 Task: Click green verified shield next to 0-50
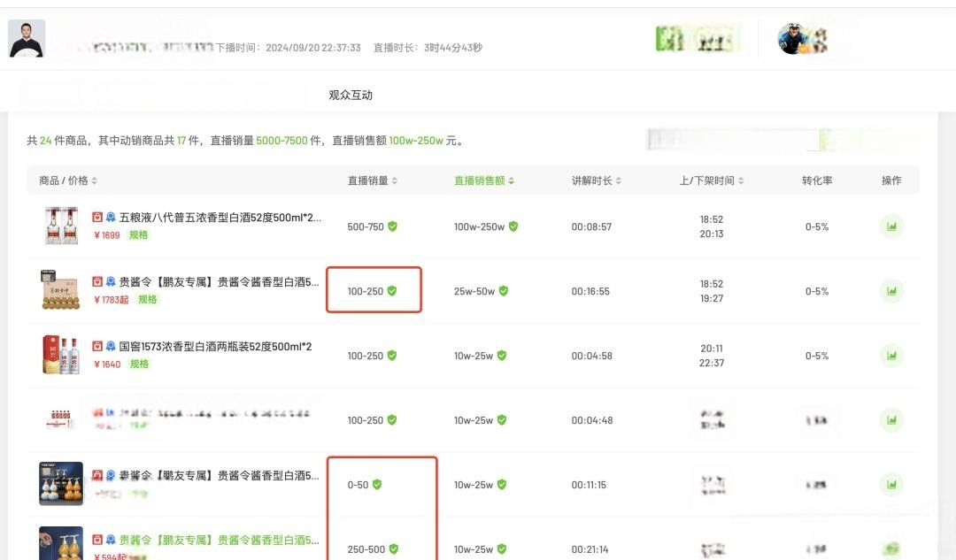(377, 485)
